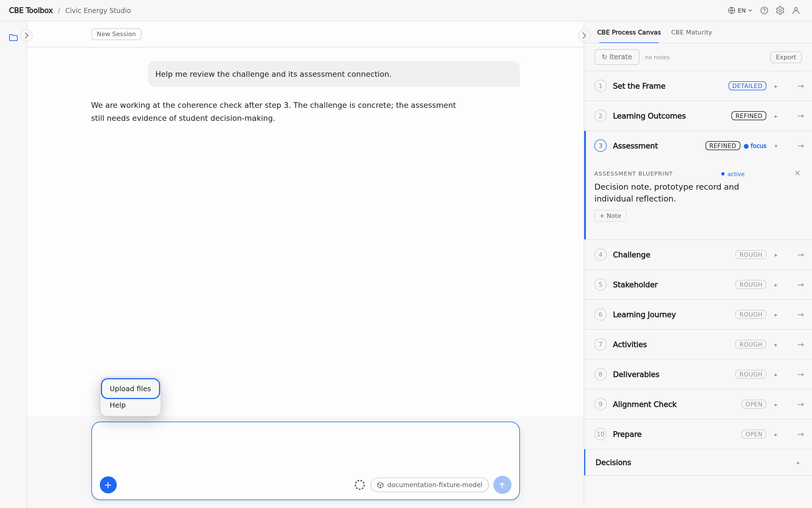Click the REFINED badge on Learning Outcomes
Image resolution: width=812 pixels, height=508 pixels.
coord(749,116)
